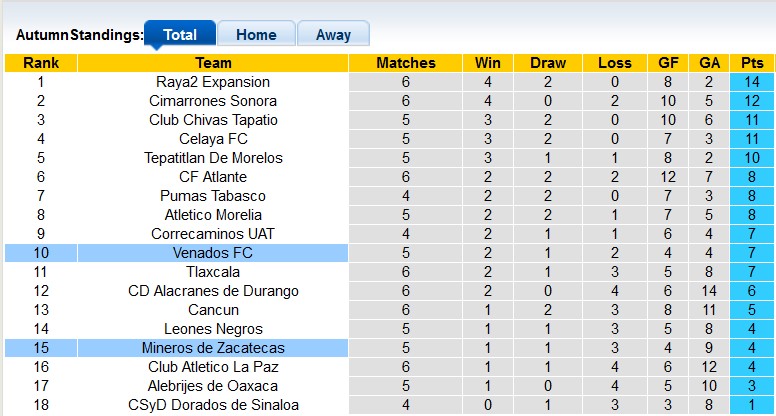
Task: Click the Team column header
Action: click(213, 63)
